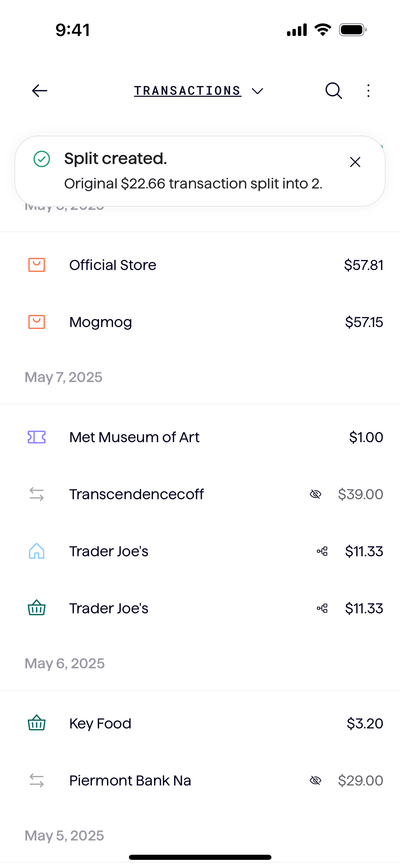Open the Mogmog transaction name
400x868 pixels.
point(101,322)
